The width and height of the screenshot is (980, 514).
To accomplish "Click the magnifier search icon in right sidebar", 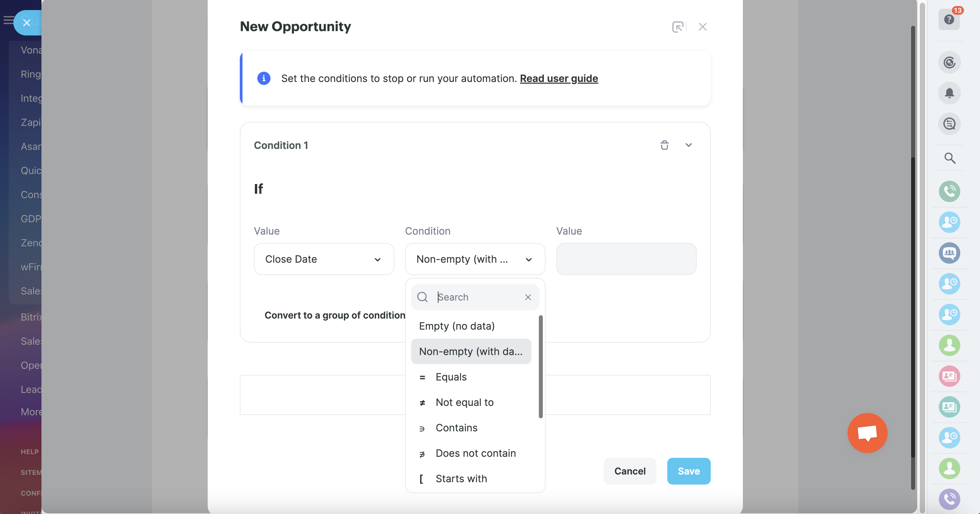I will coord(950,158).
